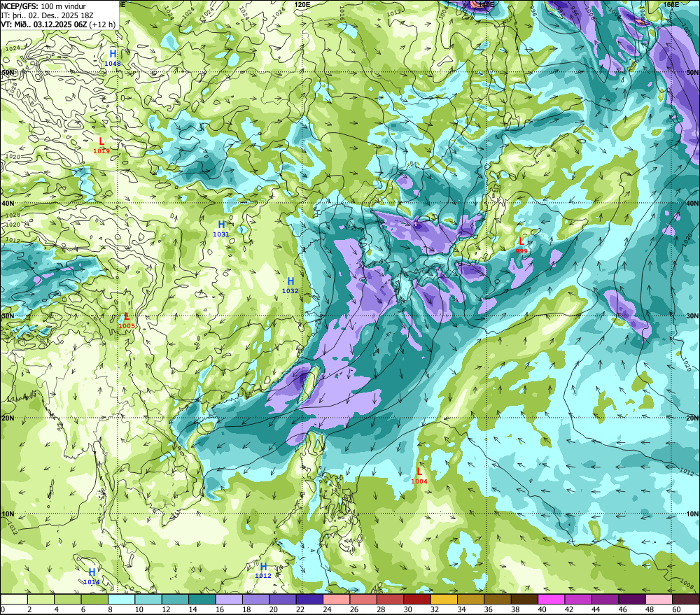
Task: Click the legend value 30
Action: pos(408,609)
